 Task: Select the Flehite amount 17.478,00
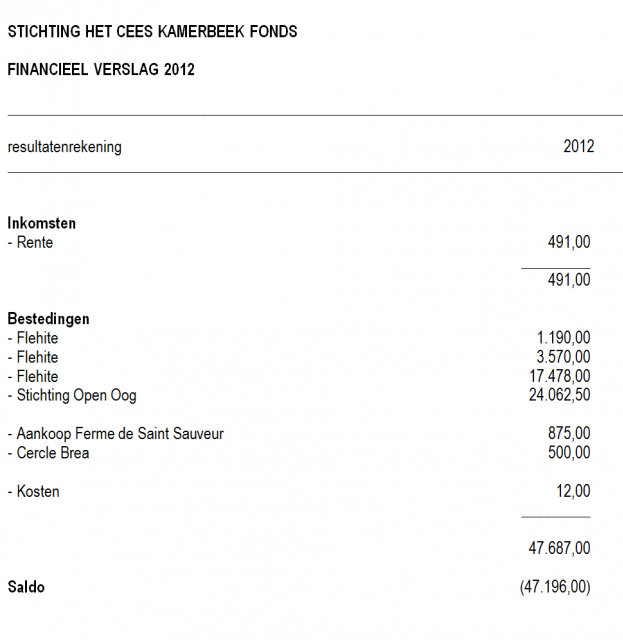click(560, 376)
